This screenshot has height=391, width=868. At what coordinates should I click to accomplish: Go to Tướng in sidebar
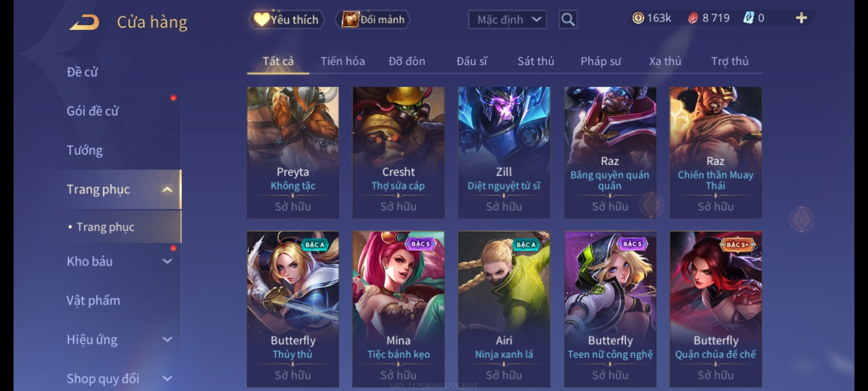[85, 150]
